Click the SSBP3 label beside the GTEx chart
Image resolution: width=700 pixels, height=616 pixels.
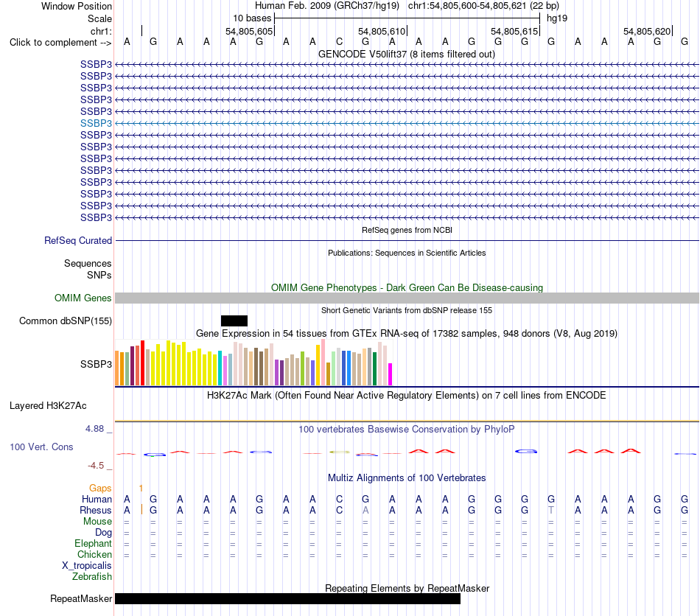click(x=96, y=364)
